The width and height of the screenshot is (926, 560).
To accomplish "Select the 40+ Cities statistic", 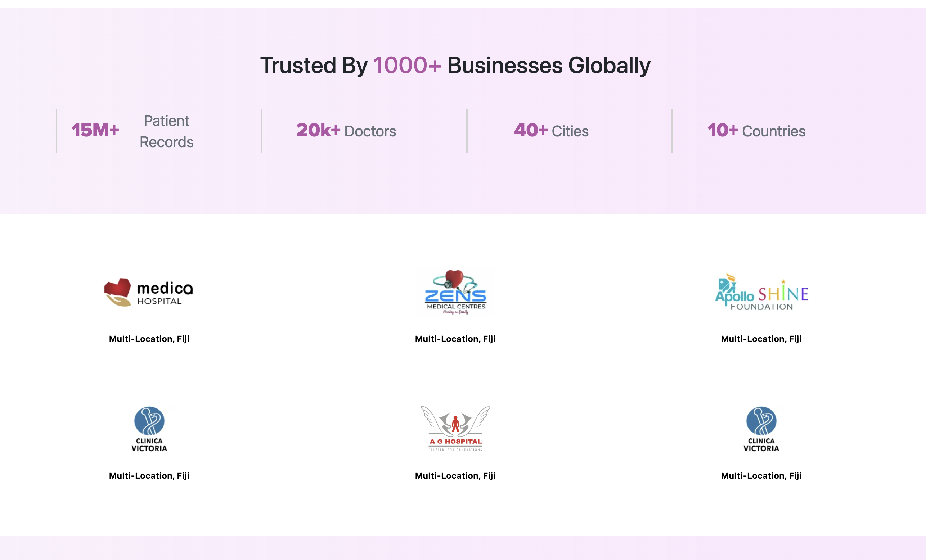I will pos(551,131).
